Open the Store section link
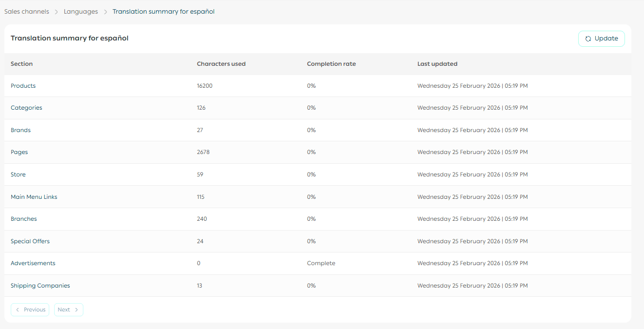The width and height of the screenshot is (644, 329). pyautogui.click(x=18, y=174)
